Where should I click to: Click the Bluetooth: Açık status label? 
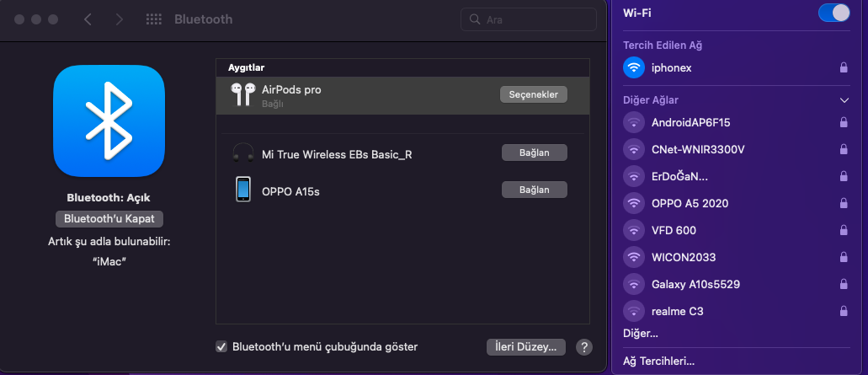(109, 197)
